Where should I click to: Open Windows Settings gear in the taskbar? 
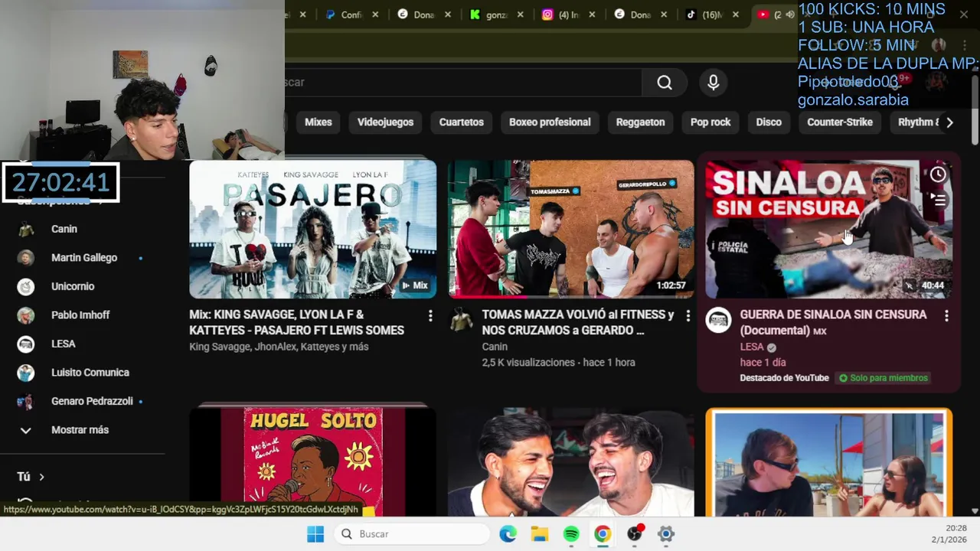(666, 534)
